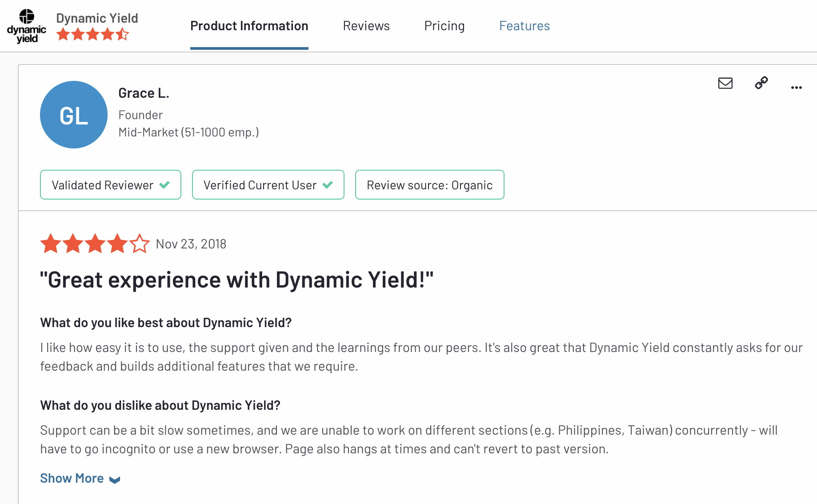Open the email share envelope icon
This screenshot has width=817, height=504.
click(x=725, y=83)
